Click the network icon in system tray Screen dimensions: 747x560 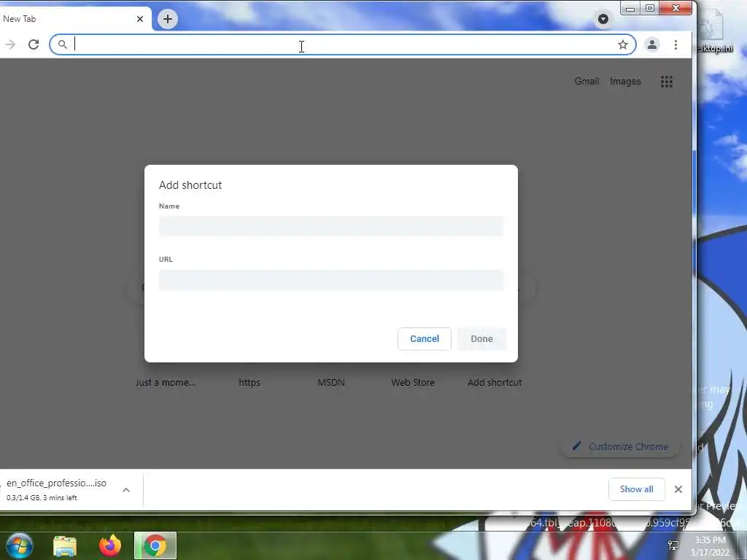[673, 545]
